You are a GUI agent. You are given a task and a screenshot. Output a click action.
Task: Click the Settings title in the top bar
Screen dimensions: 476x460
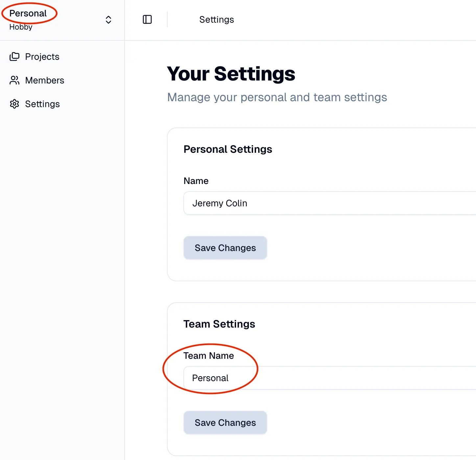point(216,19)
